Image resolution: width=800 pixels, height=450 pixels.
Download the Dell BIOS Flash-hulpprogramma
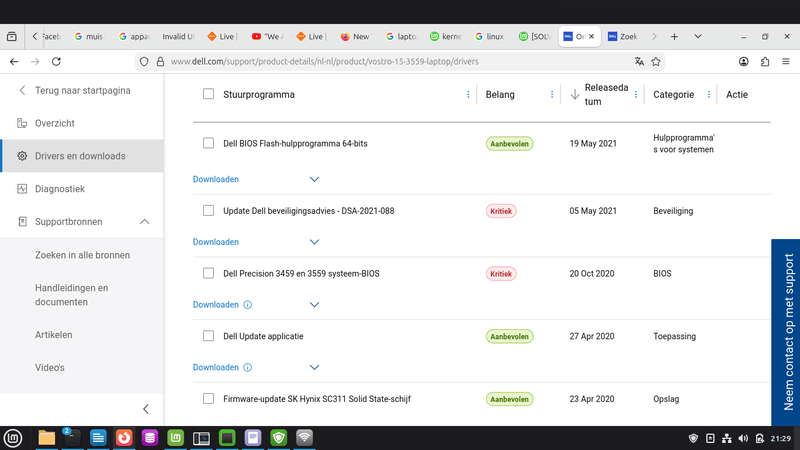tap(215, 179)
